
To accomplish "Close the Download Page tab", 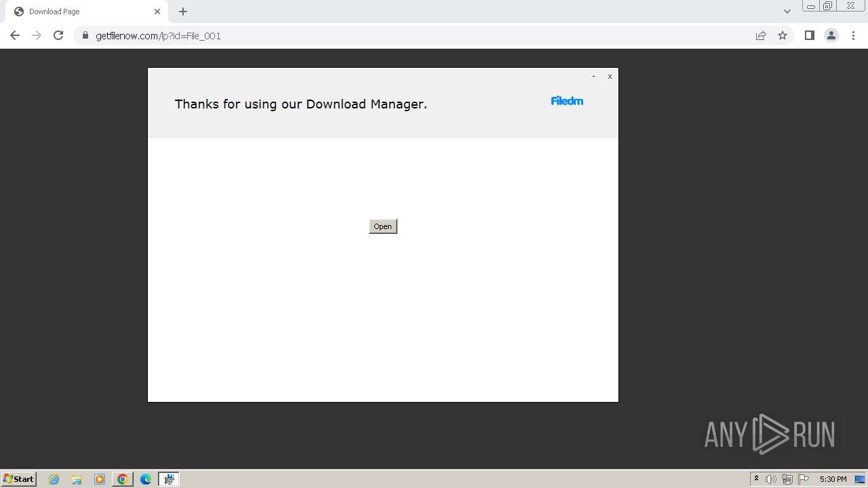I will point(157,12).
